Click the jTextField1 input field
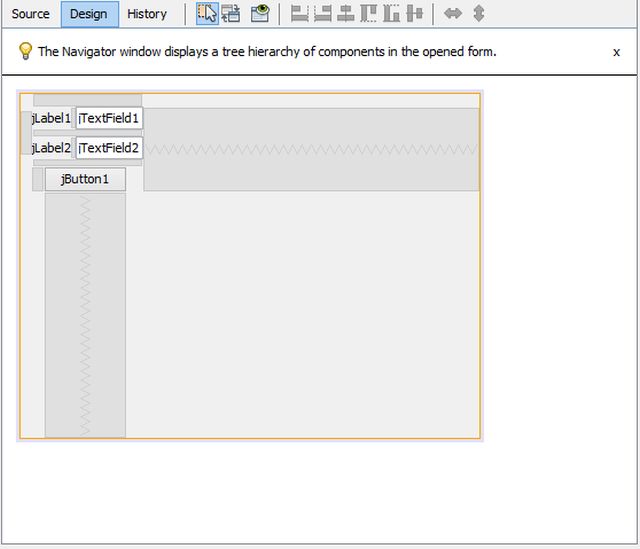The height and width of the screenshot is (549, 640). point(109,118)
